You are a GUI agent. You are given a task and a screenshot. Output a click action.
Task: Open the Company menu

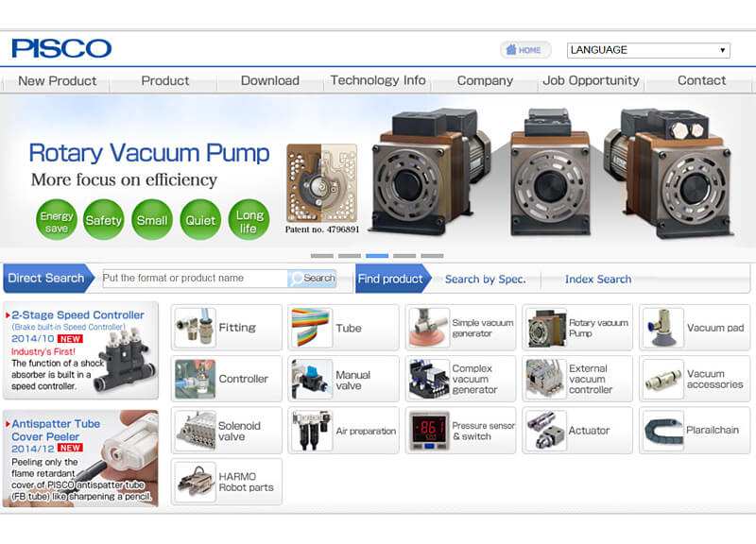click(x=485, y=80)
